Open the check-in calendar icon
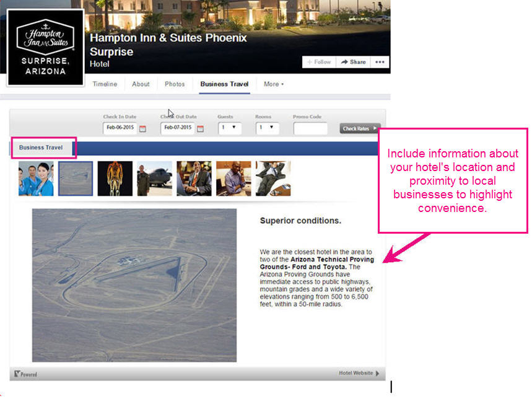 (143, 129)
